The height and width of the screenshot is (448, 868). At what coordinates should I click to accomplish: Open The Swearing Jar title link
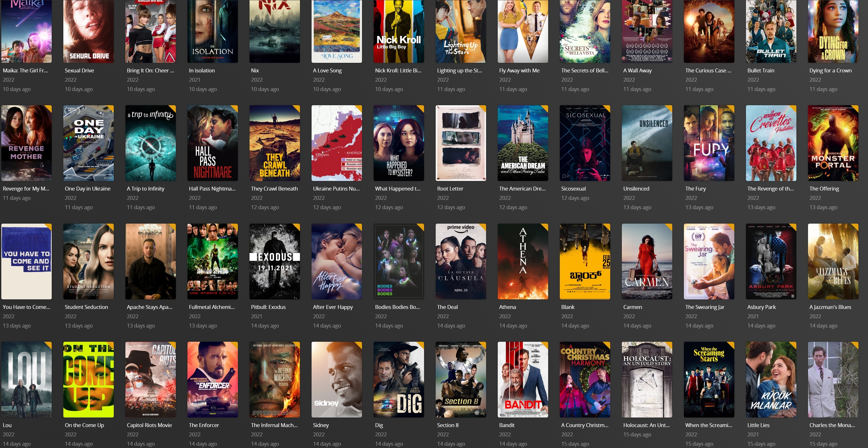coord(705,307)
